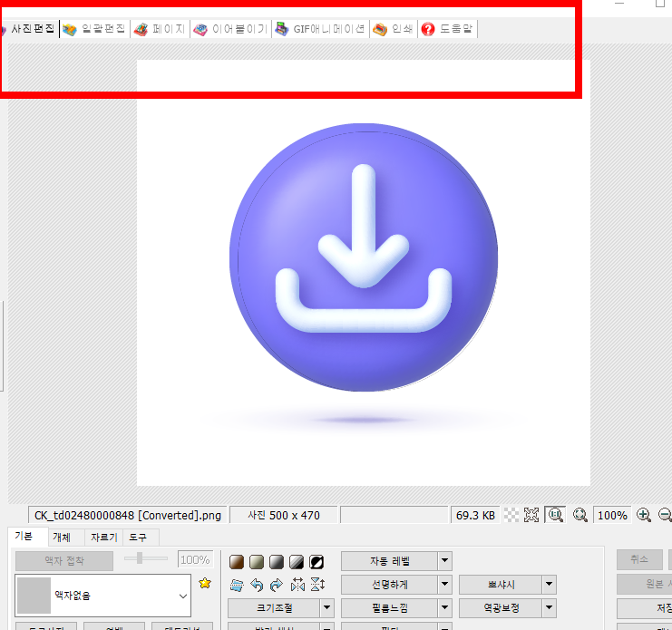The width and height of the screenshot is (672, 630).
Task: Click the 뽀샤시 bloom button
Action: pyautogui.click(x=501, y=584)
